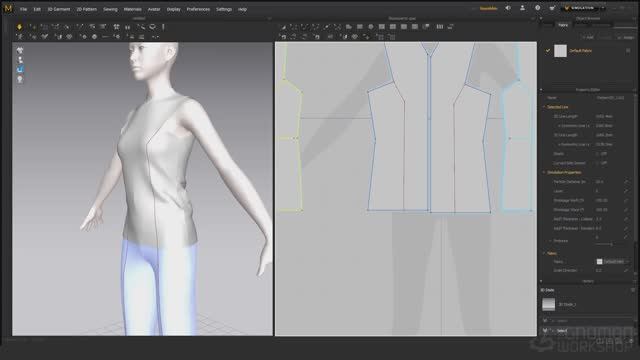Collapse the Property Editor panel arrow
This screenshot has height=360, width=640.
point(541,90)
